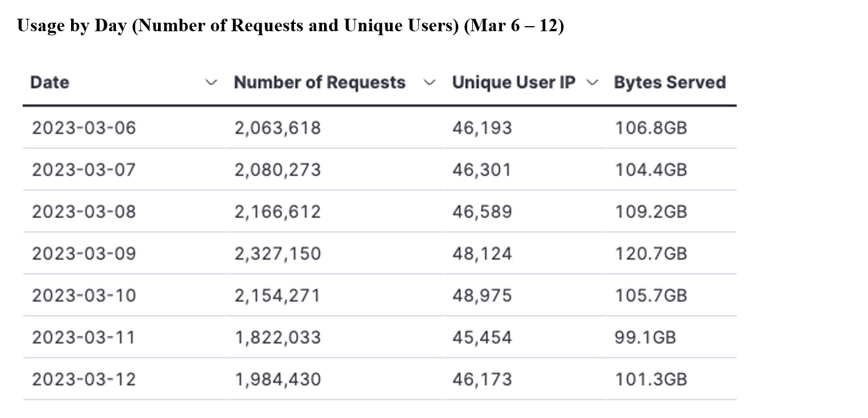Screen dimensions: 868x418
Task: Select the 120.7GB bytes served cell
Action: tap(651, 253)
